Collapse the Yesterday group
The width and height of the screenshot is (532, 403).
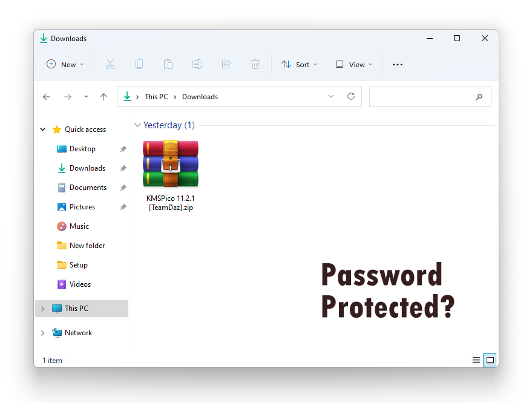[x=137, y=125]
